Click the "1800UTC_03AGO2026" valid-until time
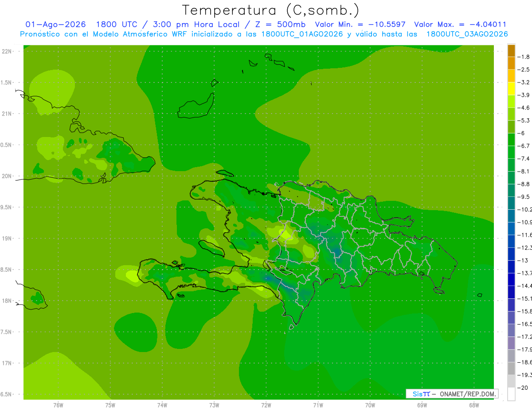The width and height of the screenshot is (532, 411). coord(467,34)
